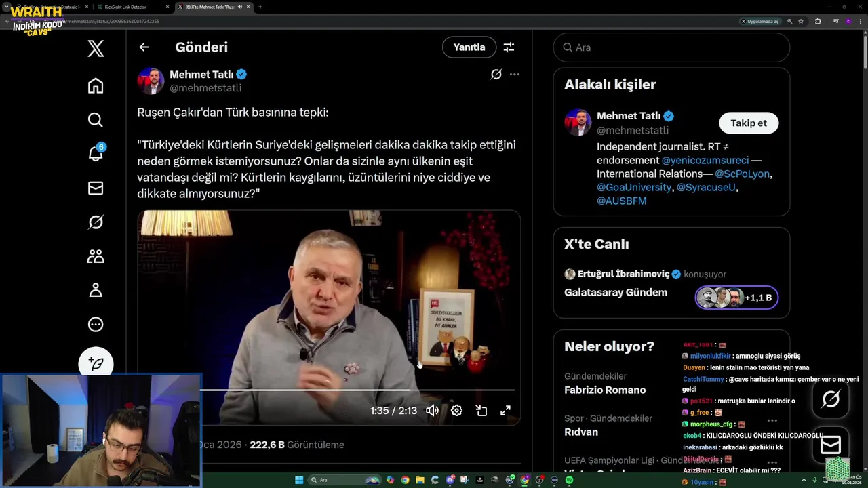
Task: Open video settings gear
Action: coord(456,411)
